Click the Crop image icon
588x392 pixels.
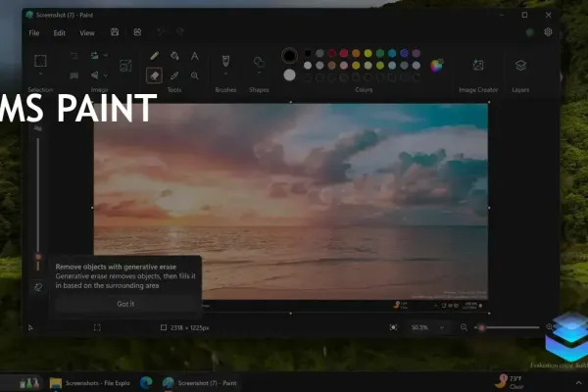coord(73,56)
